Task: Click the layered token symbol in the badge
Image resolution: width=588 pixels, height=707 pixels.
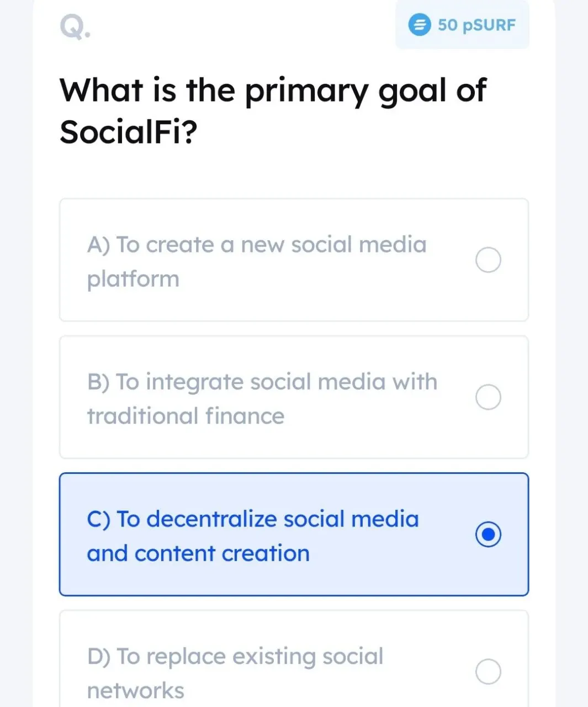Action: point(420,25)
